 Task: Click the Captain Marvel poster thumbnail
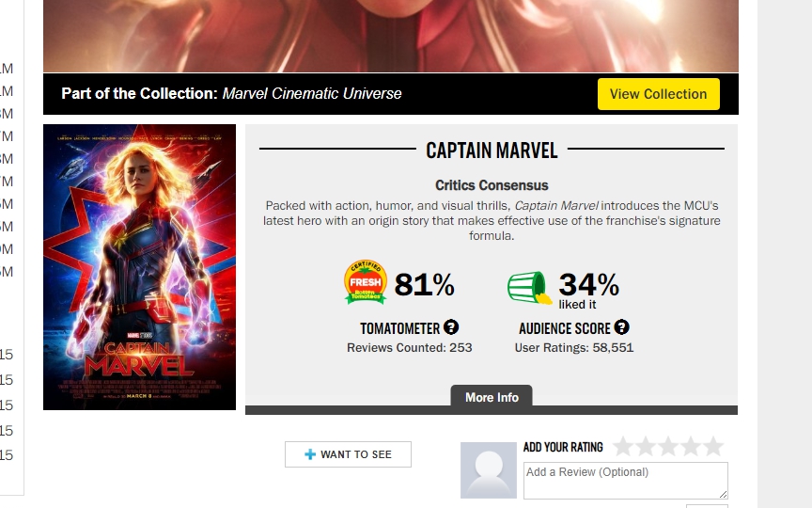[139, 267]
